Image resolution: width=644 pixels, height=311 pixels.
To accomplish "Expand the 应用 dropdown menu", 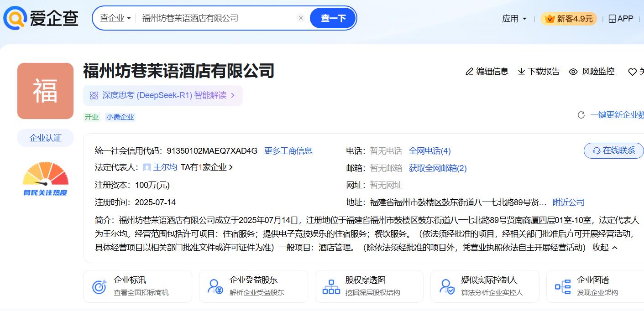I will point(514,19).
